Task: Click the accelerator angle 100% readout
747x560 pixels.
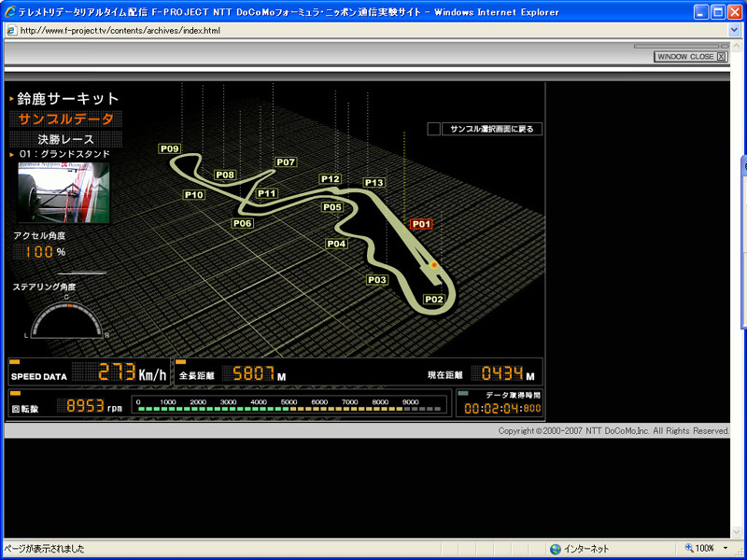Action: [x=40, y=252]
